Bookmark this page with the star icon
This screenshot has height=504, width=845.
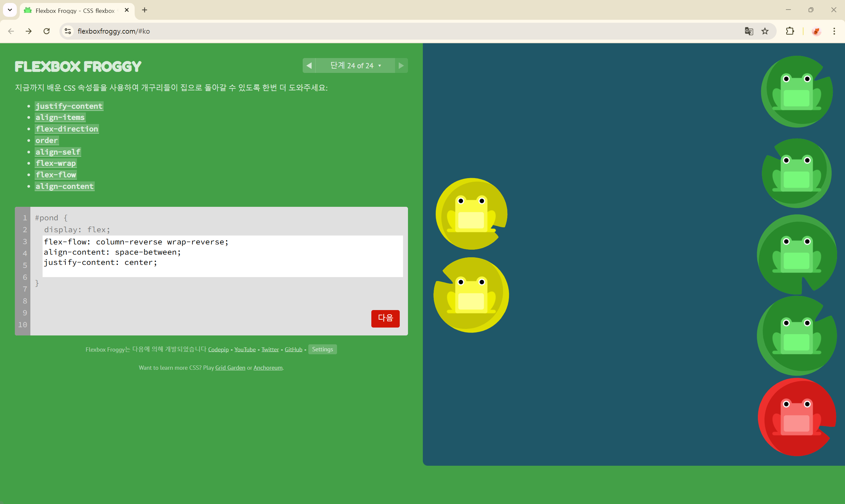pyautogui.click(x=765, y=31)
